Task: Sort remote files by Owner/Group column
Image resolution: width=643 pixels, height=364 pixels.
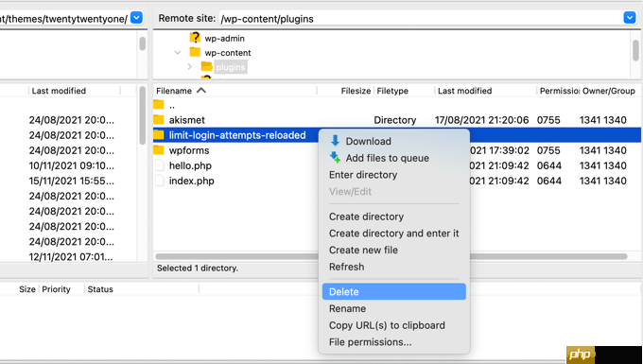Action: pyautogui.click(x=609, y=91)
